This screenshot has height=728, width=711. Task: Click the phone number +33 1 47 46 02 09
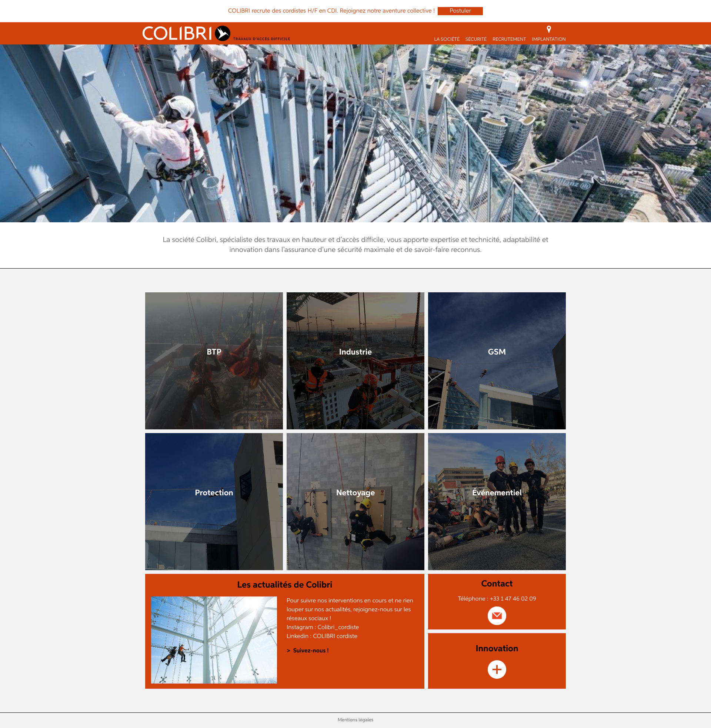pyautogui.click(x=513, y=598)
